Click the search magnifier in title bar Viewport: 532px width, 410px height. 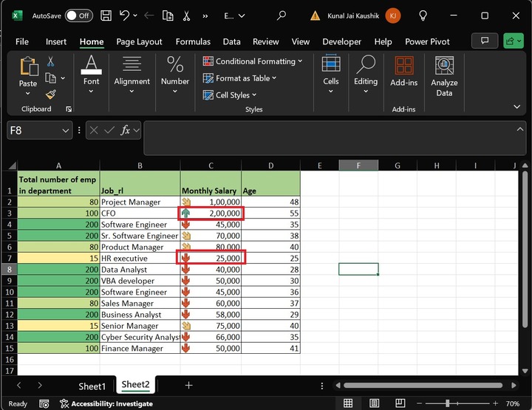(x=281, y=15)
